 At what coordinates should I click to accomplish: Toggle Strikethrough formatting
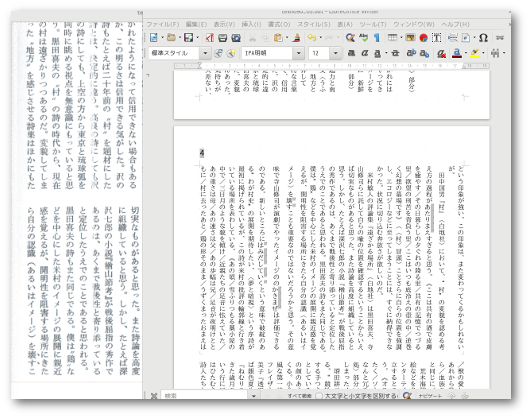(x=395, y=53)
